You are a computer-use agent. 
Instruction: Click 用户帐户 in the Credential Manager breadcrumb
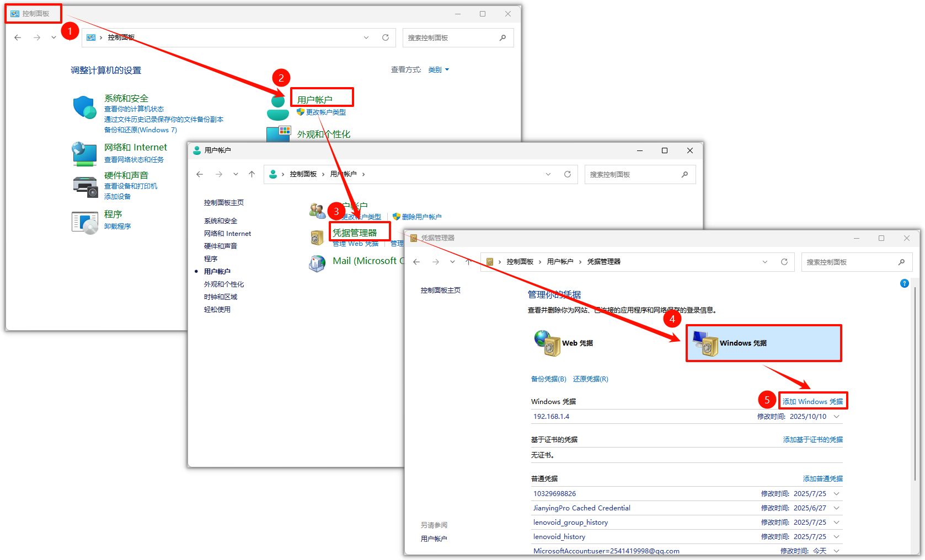pyautogui.click(x=560, y=262)
